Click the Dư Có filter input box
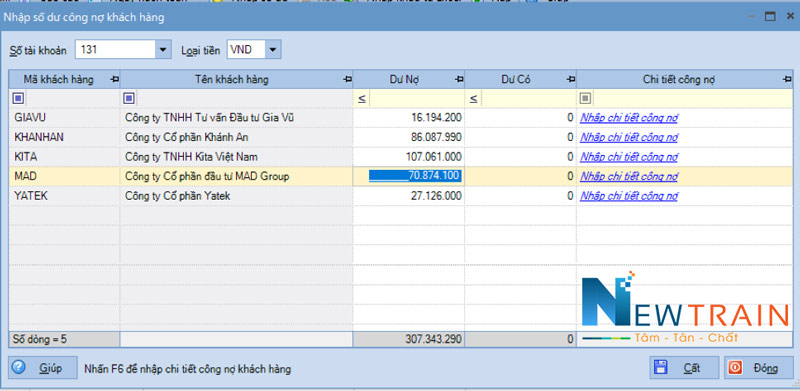Screen dimensions: 800x391 point(529,99)
